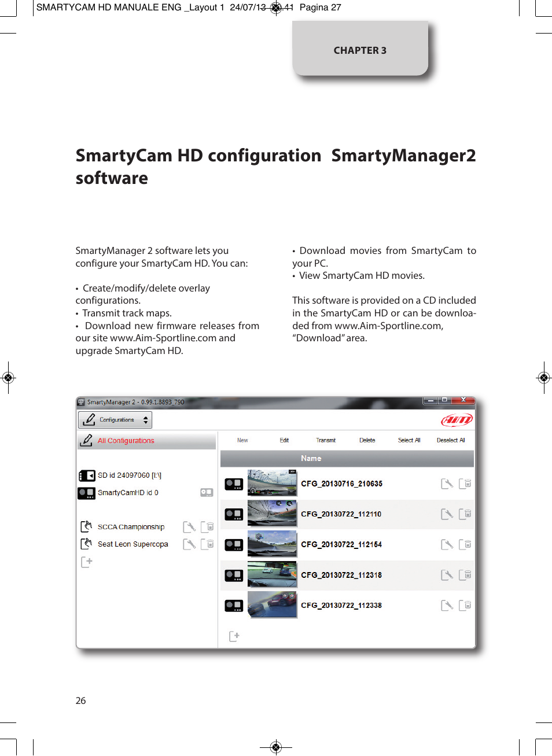Delete SCCA Championship with trash icon
This screenshot has width=552, height=756.
click(207, 527)
